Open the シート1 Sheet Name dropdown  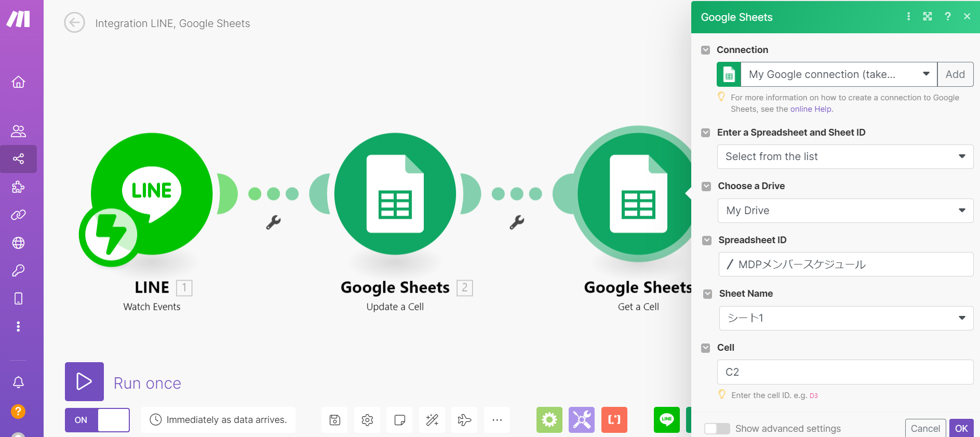(x=846, y=318)
